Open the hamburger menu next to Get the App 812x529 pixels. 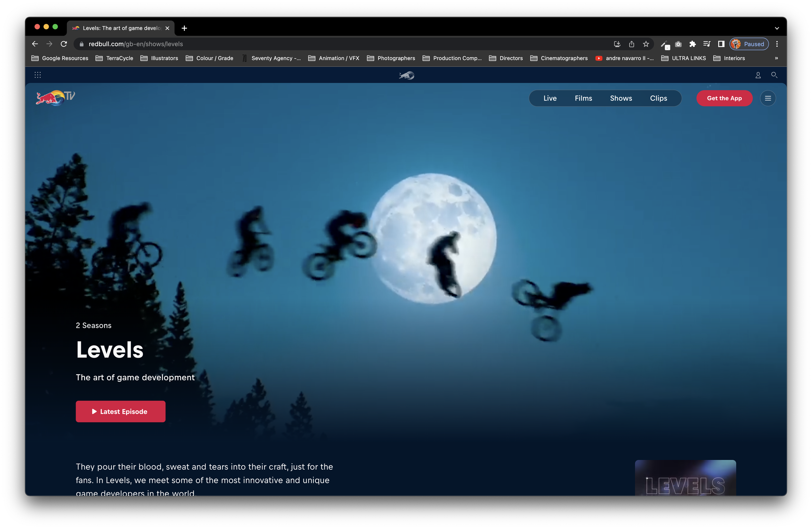tap(768, 98)
